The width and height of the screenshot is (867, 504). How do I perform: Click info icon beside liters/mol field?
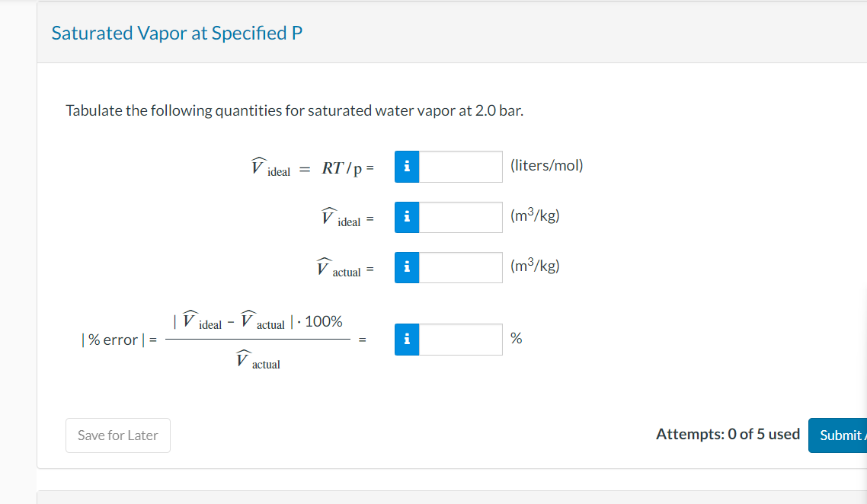click(407, 167)
